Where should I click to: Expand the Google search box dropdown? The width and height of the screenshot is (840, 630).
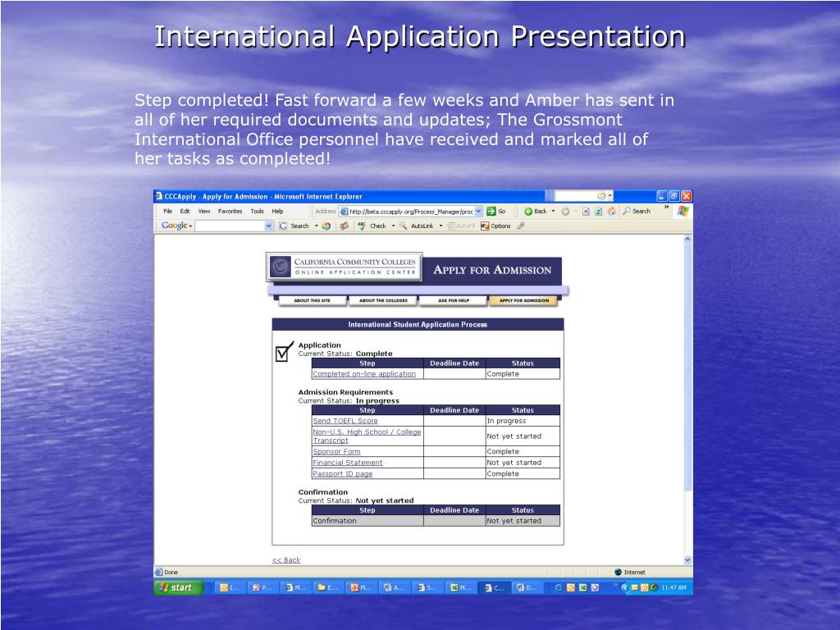[268, 226]
